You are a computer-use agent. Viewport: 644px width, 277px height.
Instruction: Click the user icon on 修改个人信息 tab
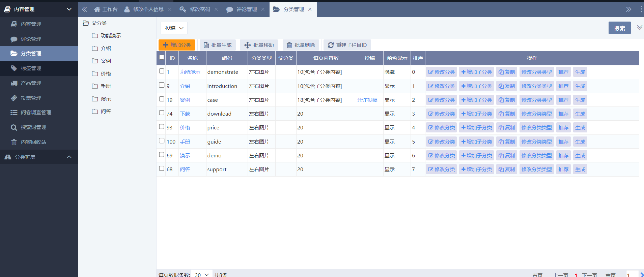127,9
